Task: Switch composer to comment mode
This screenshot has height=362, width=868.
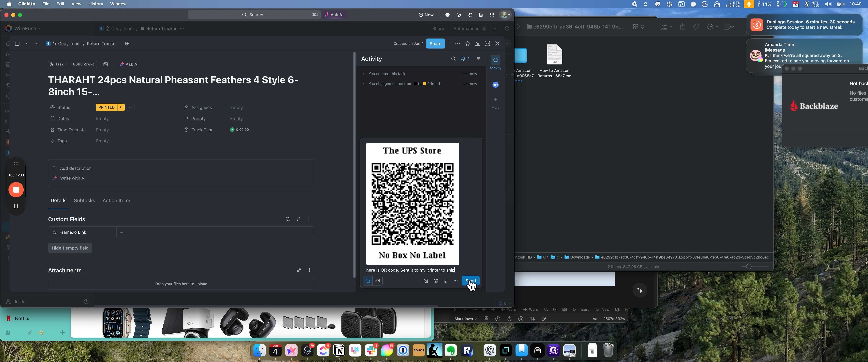Action: (x=368, y=280)
